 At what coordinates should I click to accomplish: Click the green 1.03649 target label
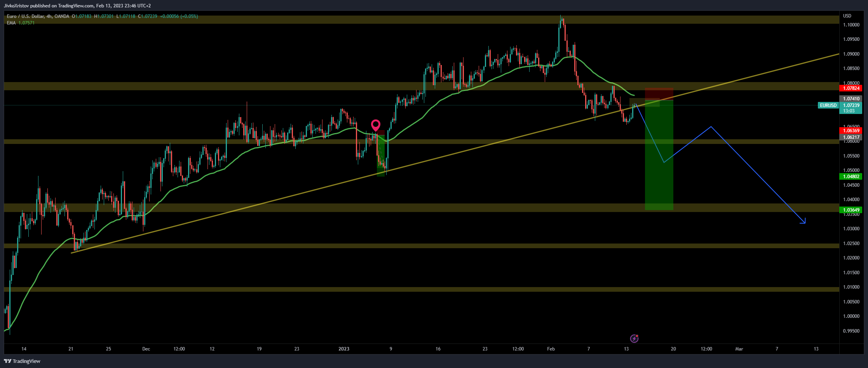[851, 210]
